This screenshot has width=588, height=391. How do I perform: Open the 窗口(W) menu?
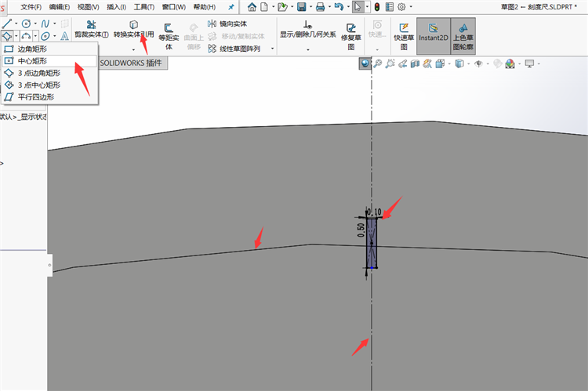pyautogui.click(x=173, y=7)
